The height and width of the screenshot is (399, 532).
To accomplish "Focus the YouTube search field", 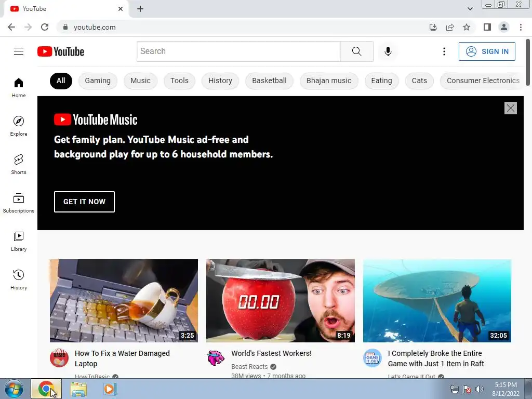I will [x=238, y=51].
